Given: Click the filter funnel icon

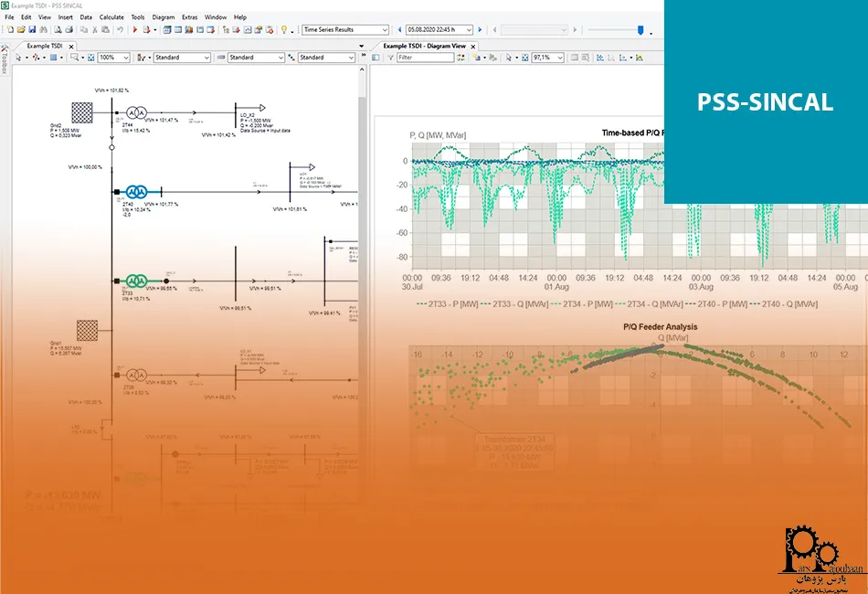Looking at the screenshot, I should (x=390, y=58).
